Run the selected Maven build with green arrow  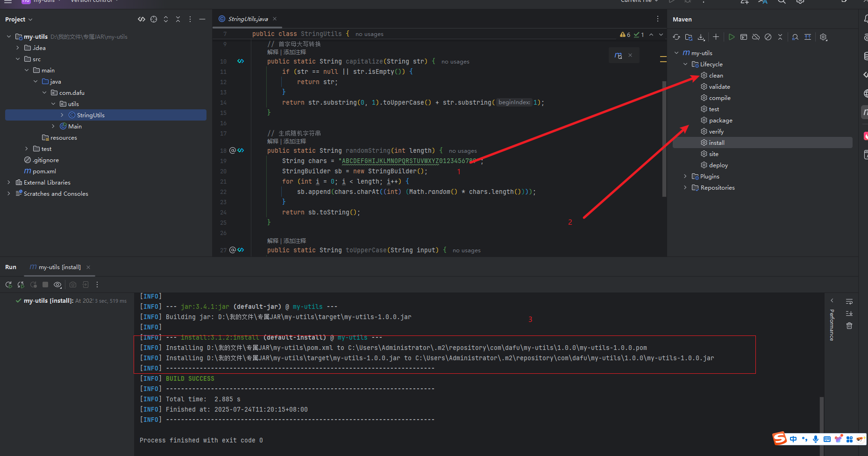pyautogui.click(x=732, y=37)
